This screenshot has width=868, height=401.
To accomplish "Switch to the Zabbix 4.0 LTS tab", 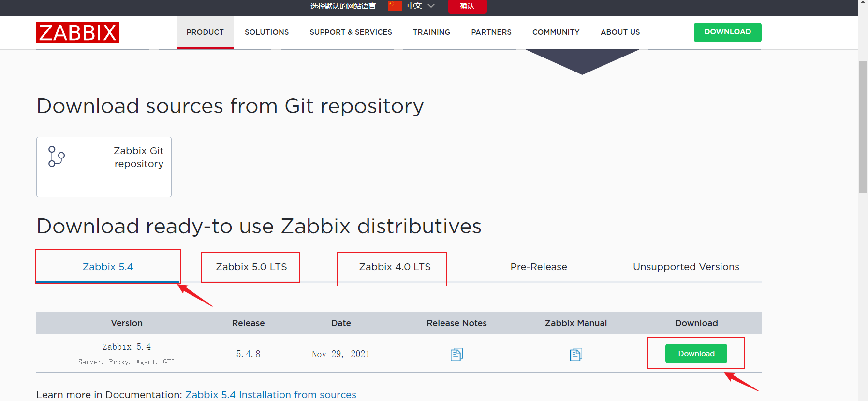I will pos(395,267).
